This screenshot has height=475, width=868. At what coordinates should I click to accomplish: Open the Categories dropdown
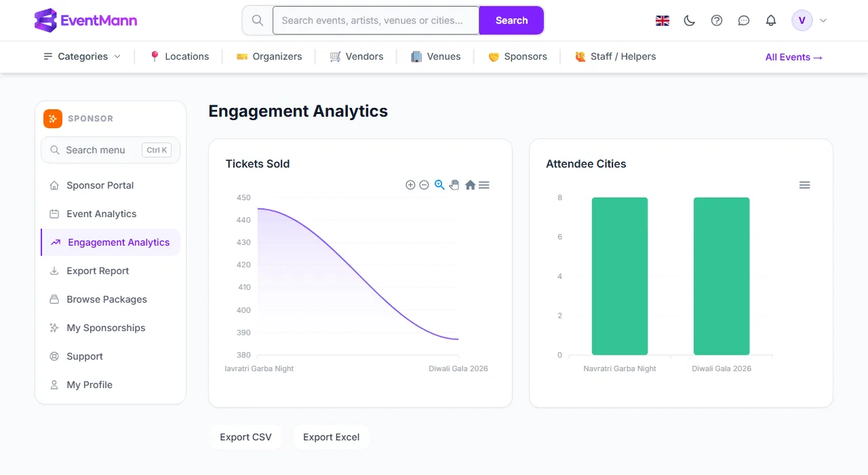[x=82, y=56]
